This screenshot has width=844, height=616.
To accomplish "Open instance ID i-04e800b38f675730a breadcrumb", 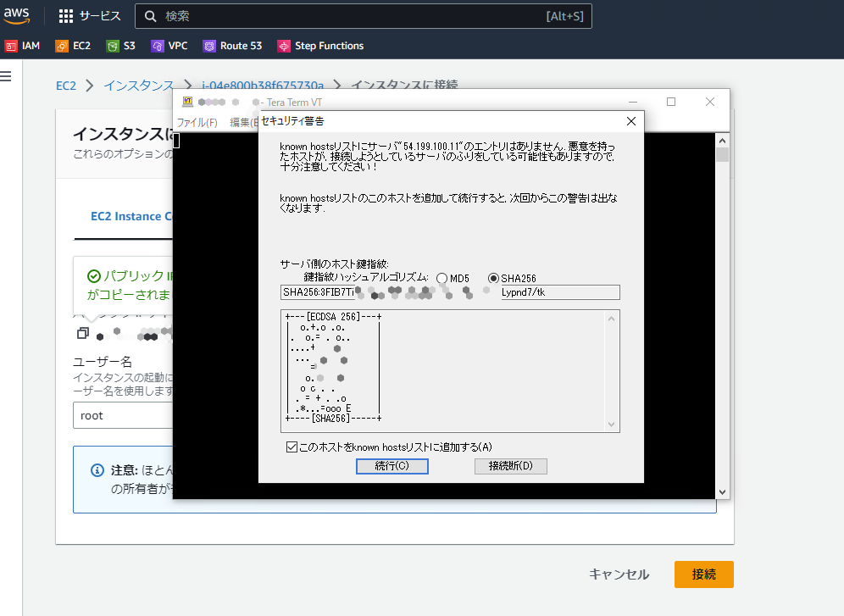I will coord(263,85).
